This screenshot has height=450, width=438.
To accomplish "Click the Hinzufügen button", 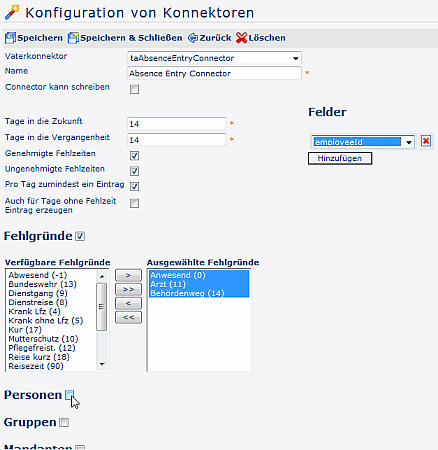I will pos(340,158).
